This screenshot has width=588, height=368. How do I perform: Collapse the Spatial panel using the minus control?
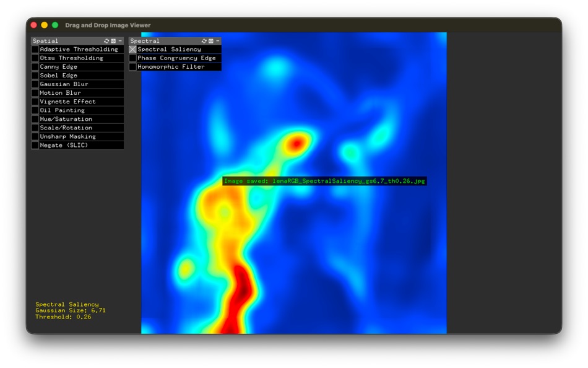[120, 40]
